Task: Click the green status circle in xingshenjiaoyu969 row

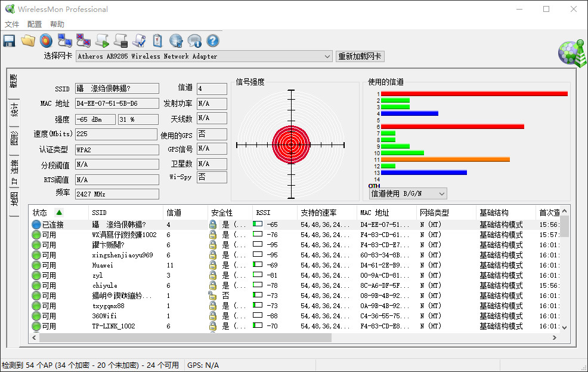Action: click(x=36, y=255)
